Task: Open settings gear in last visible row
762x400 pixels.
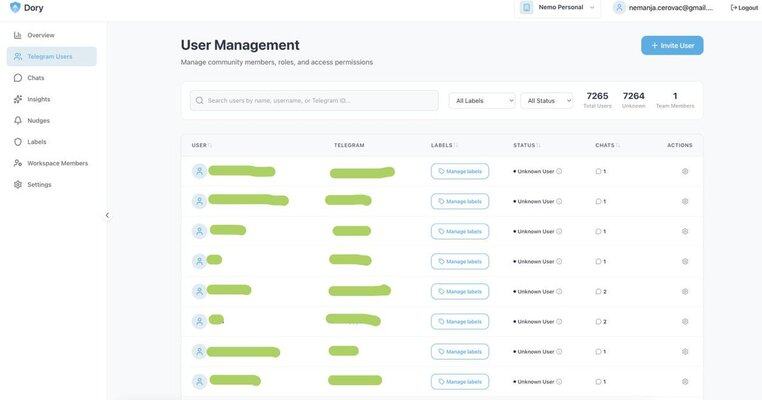Action: tap(685, 381)
